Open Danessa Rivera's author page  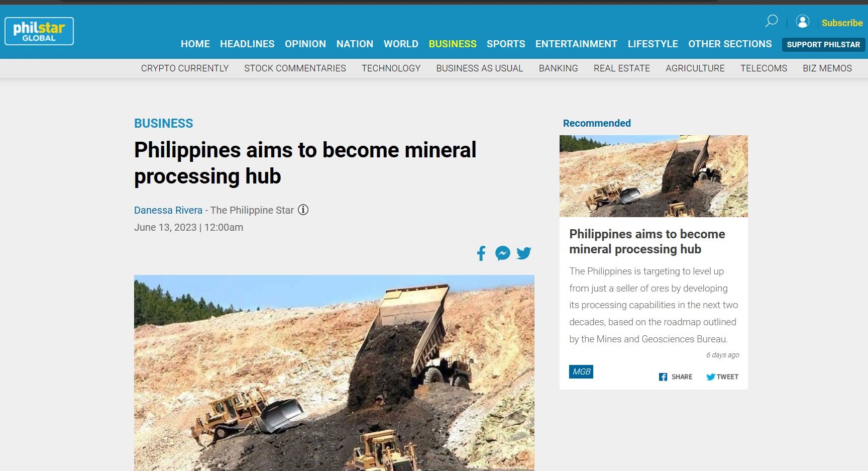169,210
